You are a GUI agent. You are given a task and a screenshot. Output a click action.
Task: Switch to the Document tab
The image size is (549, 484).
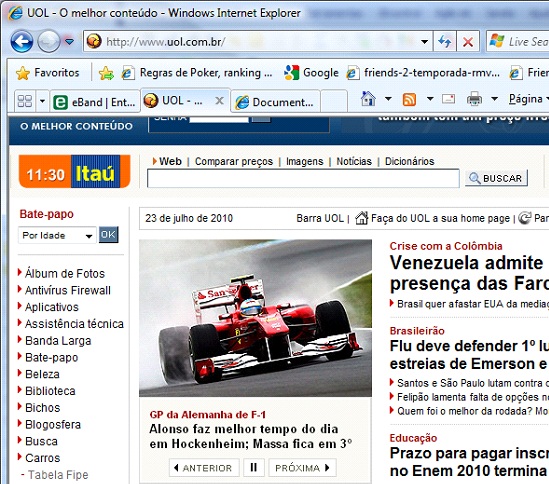[x=275, y=102]
